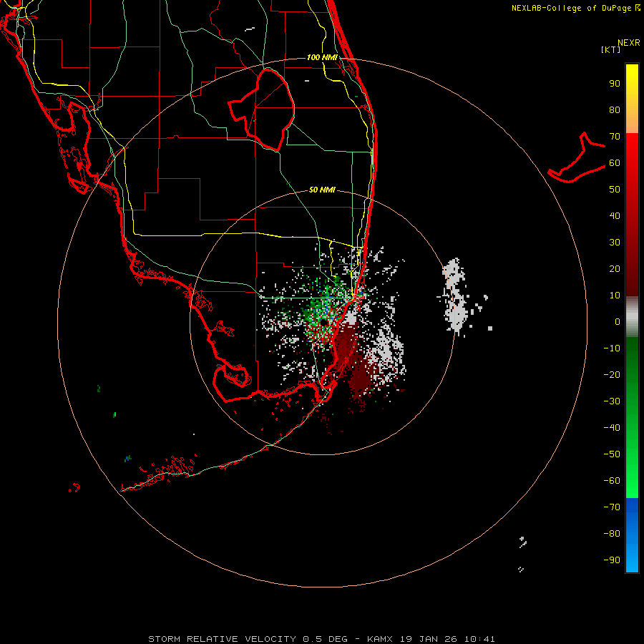Click the gray zero-velocity segment of the color bar
The height and width of the screenshot is (644, 644).
pos(632,316)
